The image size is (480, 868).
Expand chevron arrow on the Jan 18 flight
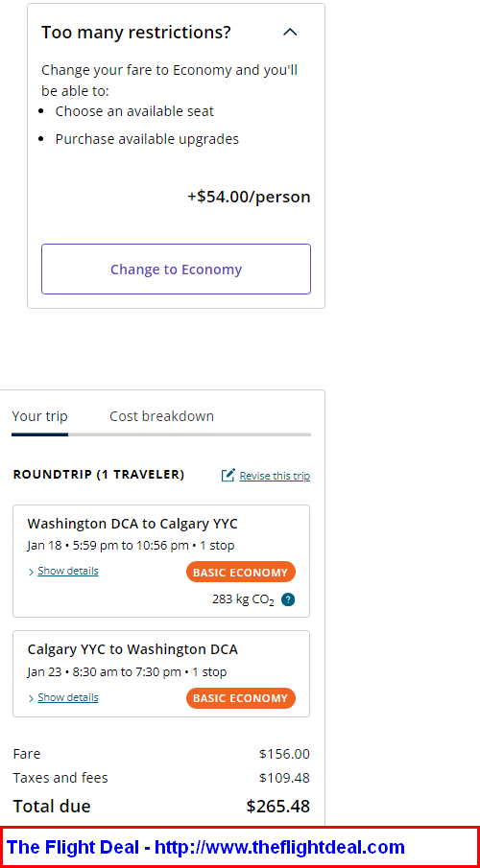pos(31,572)
